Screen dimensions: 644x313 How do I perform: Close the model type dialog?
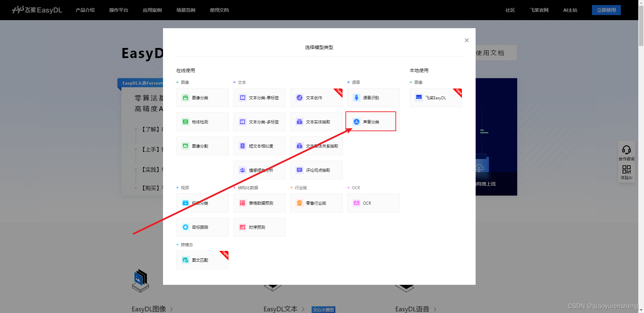click(467, 40)
